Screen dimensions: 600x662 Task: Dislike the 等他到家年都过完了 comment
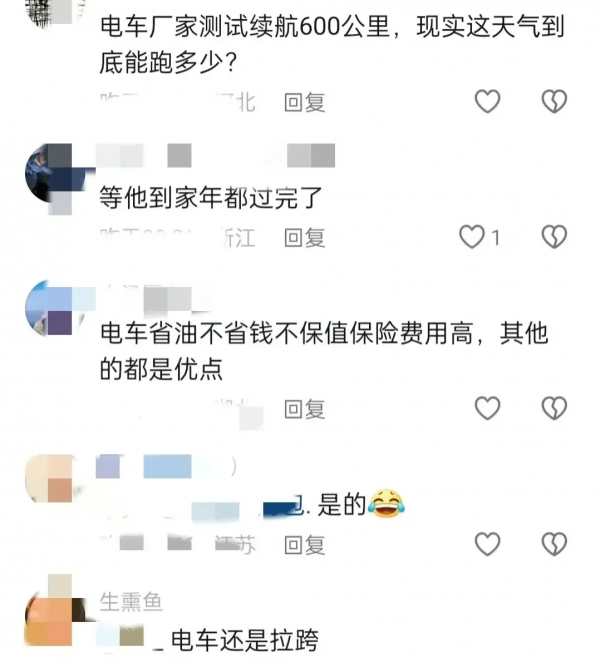(554, 237)
